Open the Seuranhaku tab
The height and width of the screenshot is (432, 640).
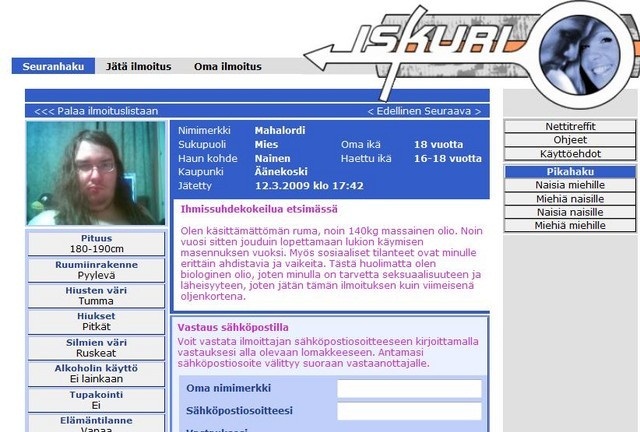53,66
